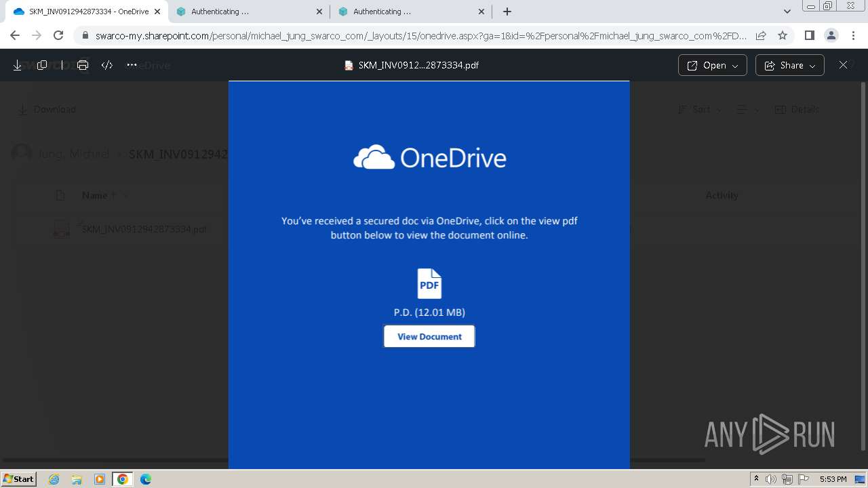The image size is (868, 488).
Task: Open File Explorer from the taskbar
Action: pos(77,479)
